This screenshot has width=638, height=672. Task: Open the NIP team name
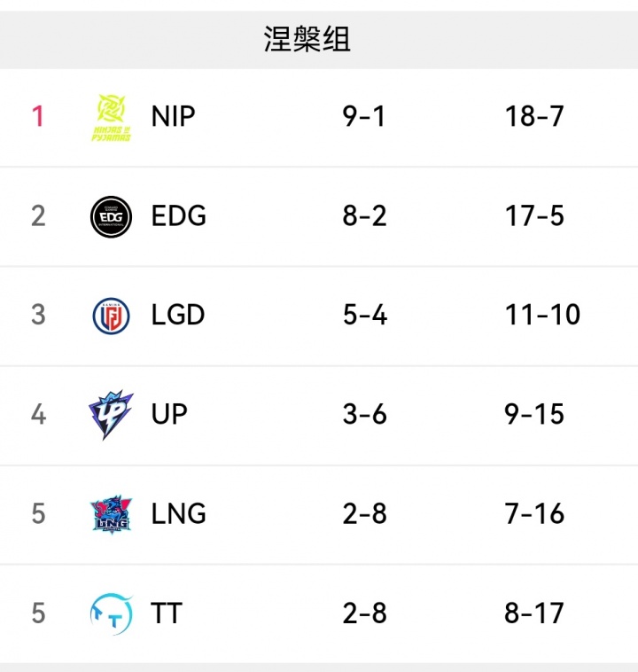tap(174, 116)
